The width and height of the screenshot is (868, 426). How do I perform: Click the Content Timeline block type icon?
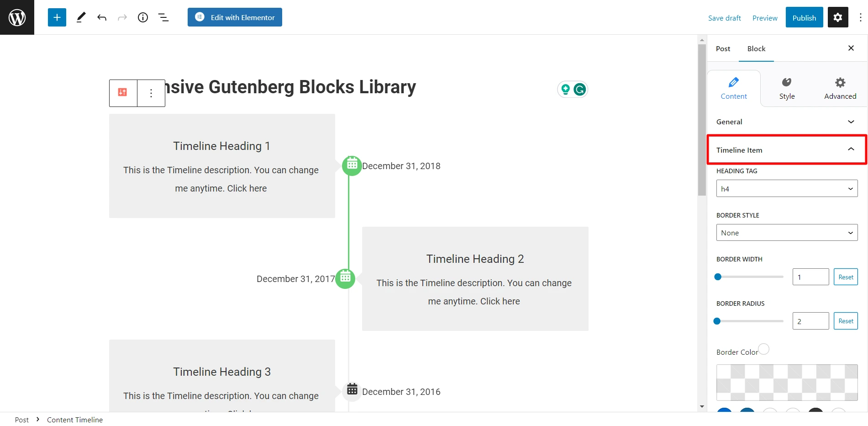(123, 93)
